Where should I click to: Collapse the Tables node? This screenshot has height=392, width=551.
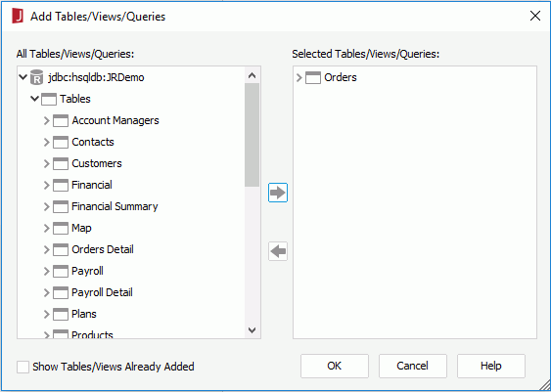coord(35,99)
